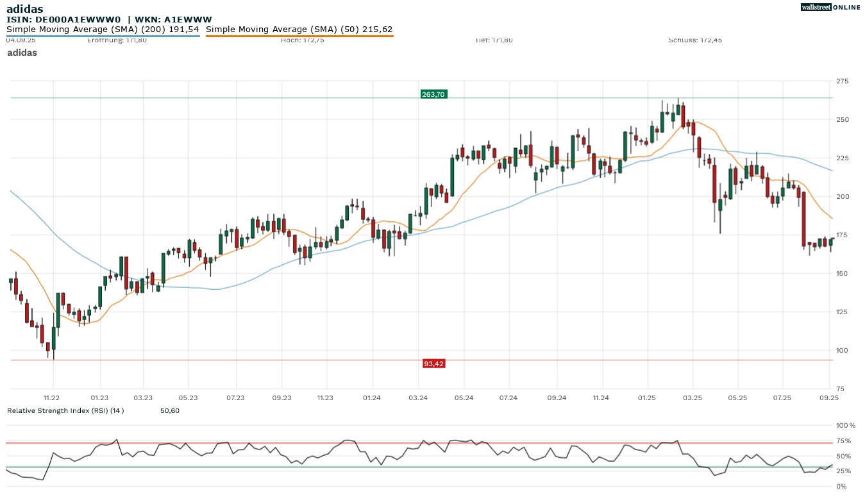The height and width of the screenshot is (504, 865).
Task: Click the Tief: 171,80 value
Action: 494,40
